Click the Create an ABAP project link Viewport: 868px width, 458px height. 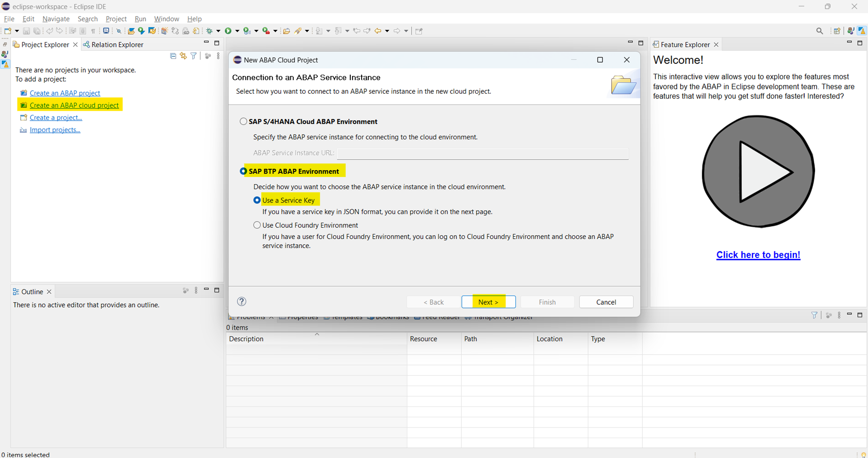pyautogui.click(x=65, y=93)
